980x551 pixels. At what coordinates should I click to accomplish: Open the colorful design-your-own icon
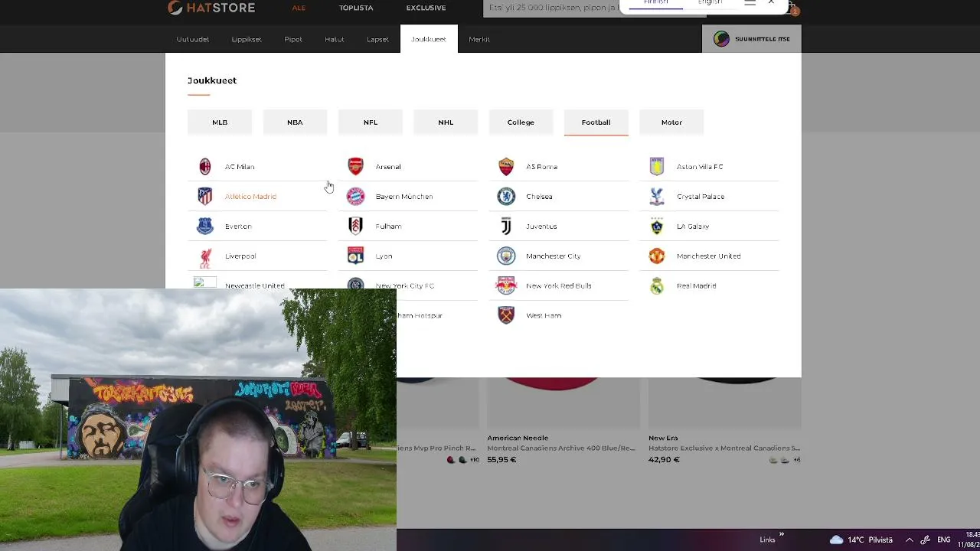tap(721, 39)
